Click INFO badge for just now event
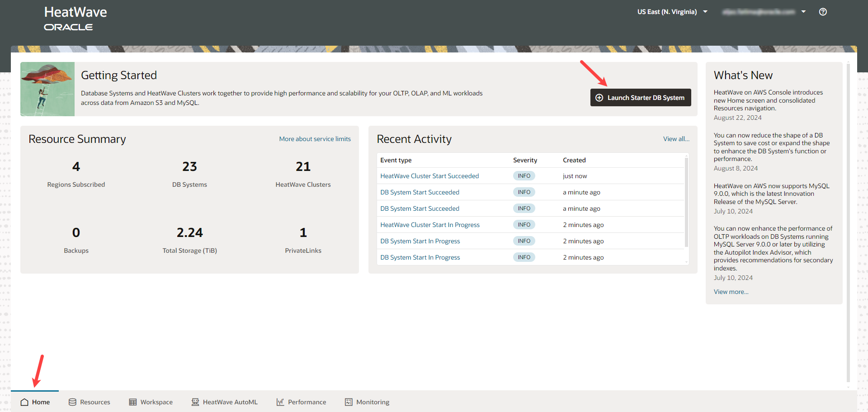This screenshot has width=868, height=412. pos(524,176)
